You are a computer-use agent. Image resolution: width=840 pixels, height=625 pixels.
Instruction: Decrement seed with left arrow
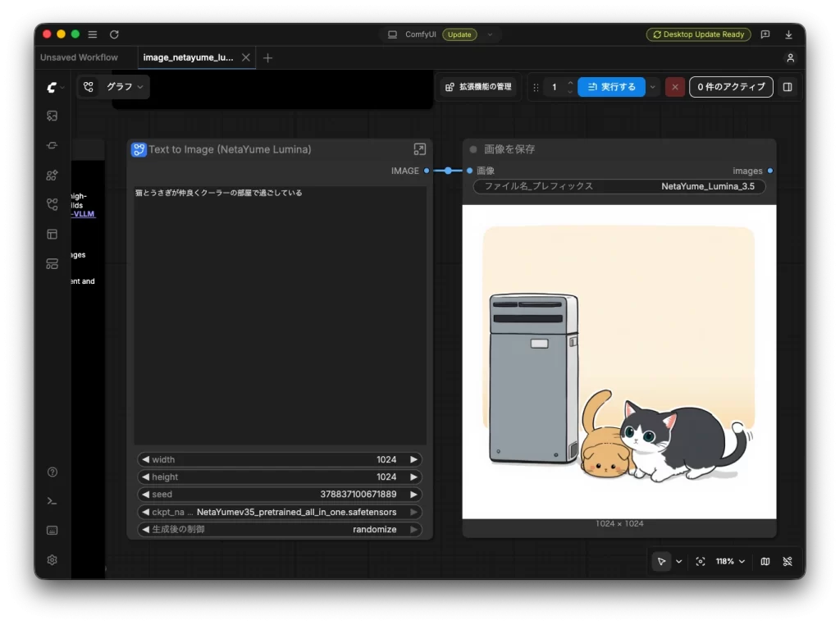[145, 495]
